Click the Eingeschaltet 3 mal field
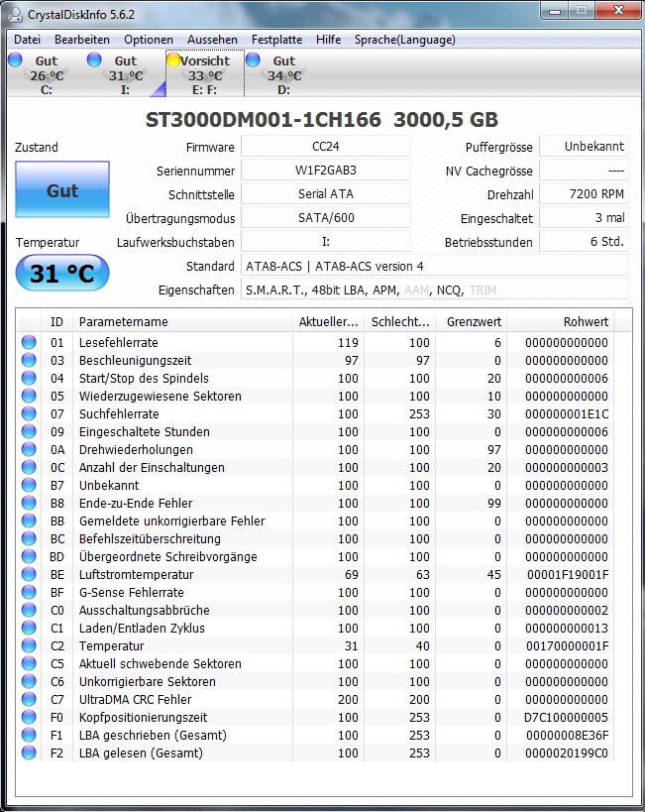 [585, 217]
